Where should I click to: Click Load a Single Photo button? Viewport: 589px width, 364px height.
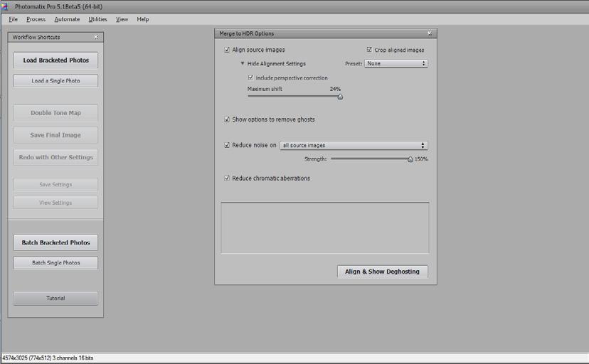pos(55,80)
